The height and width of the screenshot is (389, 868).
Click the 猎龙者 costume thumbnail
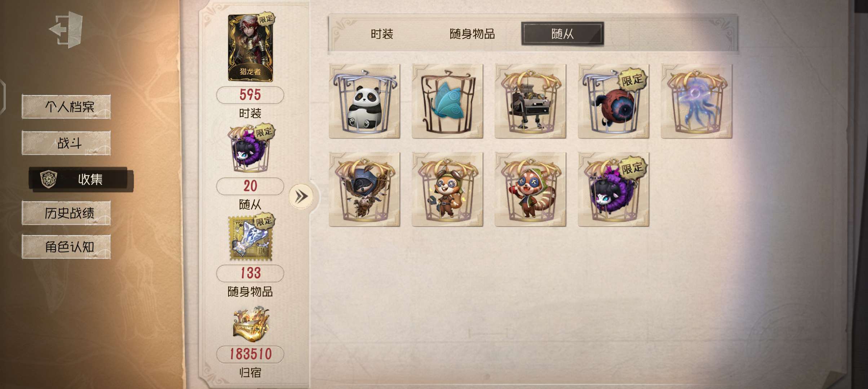tap(251, 47)
